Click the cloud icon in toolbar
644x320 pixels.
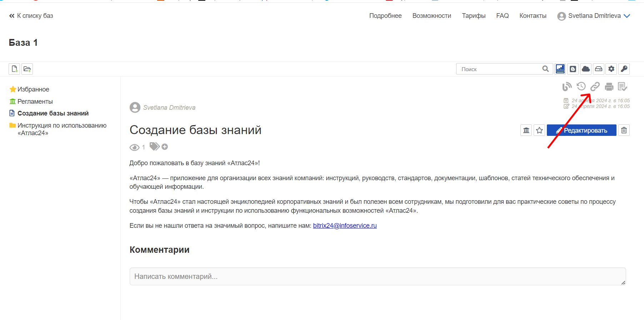pos(586,69)
